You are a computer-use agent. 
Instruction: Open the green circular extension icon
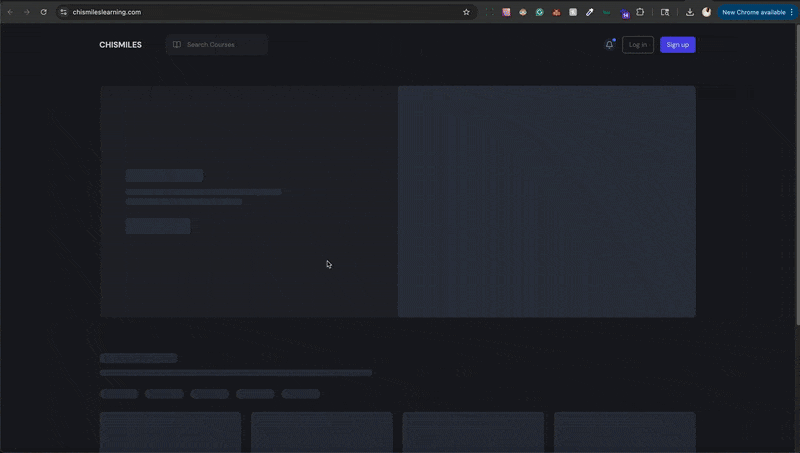[x=539, y=12]
